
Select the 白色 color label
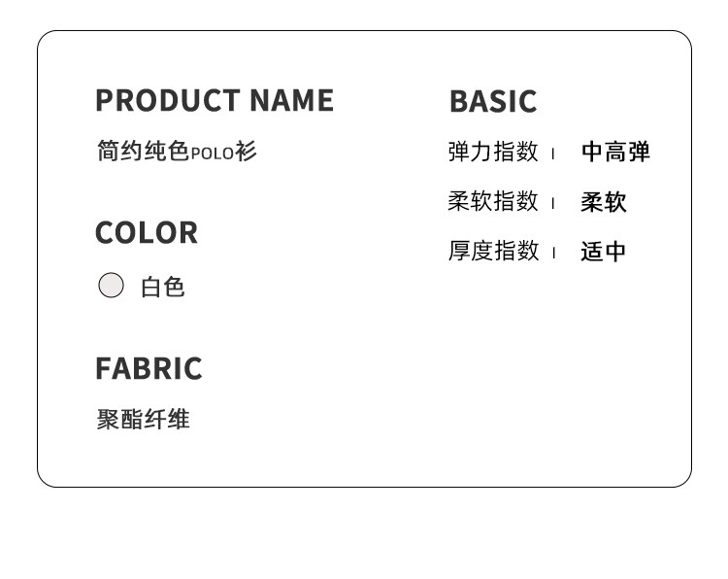(163, 288)
